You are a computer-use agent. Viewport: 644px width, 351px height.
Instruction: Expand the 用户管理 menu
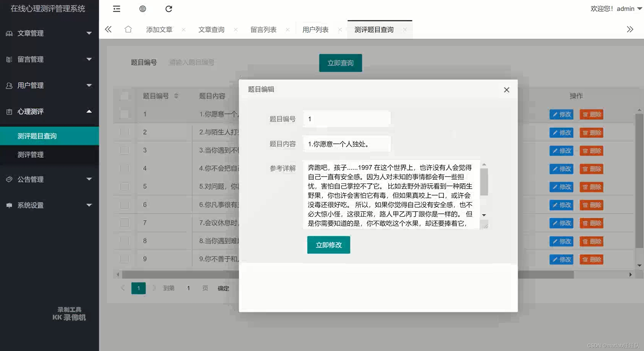[89, 85]
